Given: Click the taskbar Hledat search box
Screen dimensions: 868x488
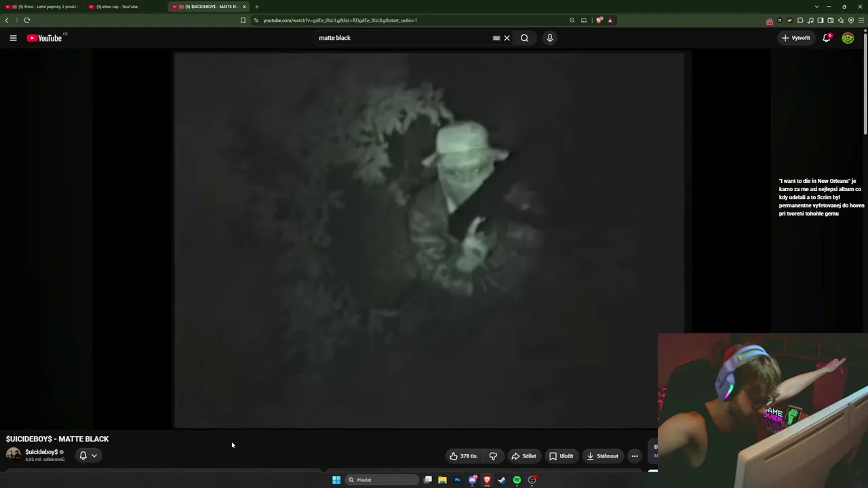Looking at the screenshot, I should pyautogui.click(x=382, y=480).
